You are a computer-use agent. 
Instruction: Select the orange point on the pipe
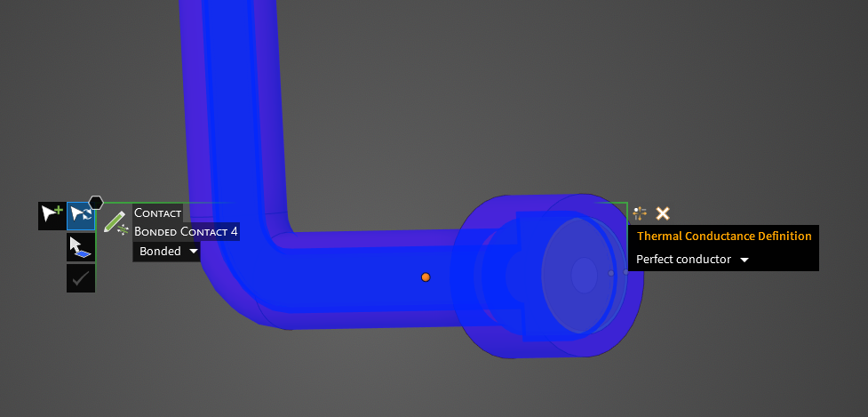426,277
